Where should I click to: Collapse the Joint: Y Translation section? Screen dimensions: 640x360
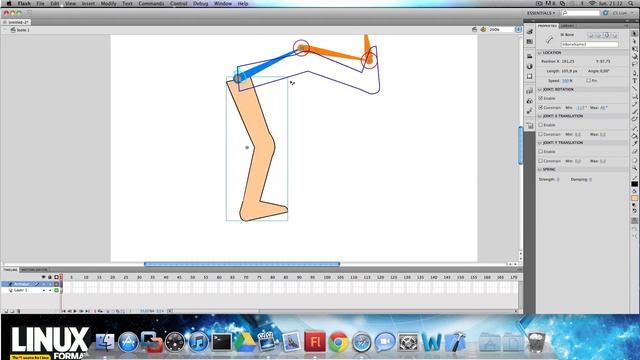pos(540,142)
